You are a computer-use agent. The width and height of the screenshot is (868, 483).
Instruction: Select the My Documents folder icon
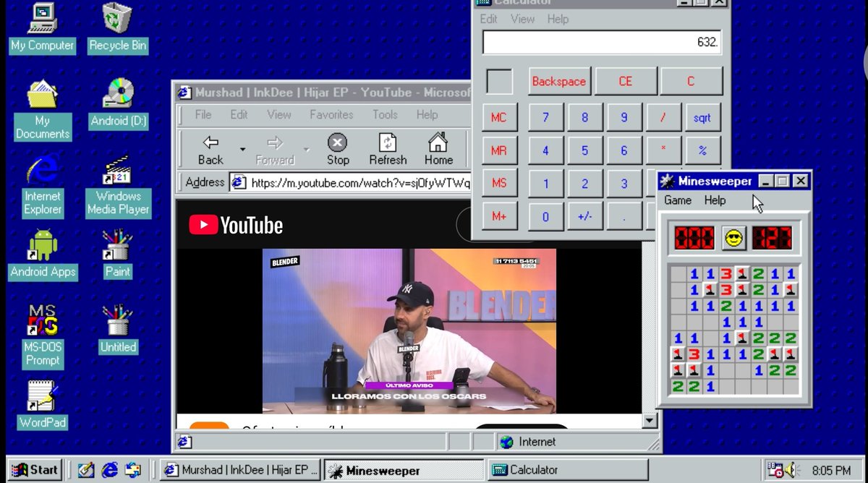pyautogui.click(x=42, y=110)
